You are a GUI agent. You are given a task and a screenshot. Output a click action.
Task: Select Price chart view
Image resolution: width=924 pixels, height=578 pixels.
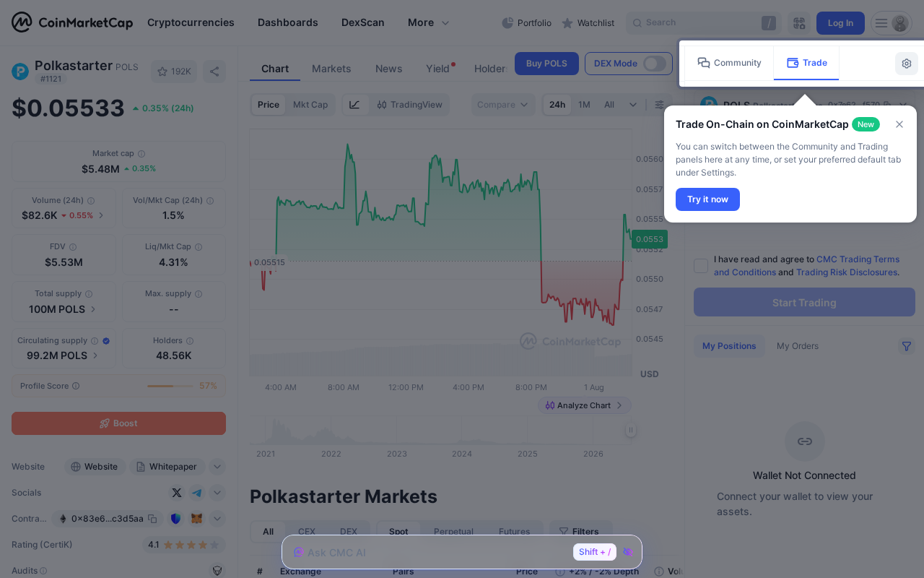tap(269, 105)
